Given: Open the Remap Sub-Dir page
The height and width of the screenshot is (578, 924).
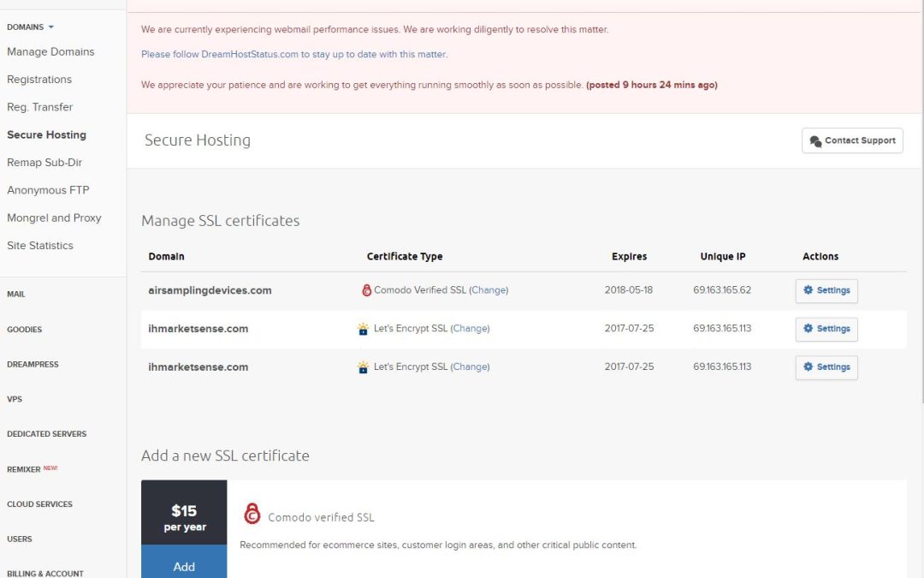Looking at the screenshot, I should pyautogui.click(x=44, y=163).
